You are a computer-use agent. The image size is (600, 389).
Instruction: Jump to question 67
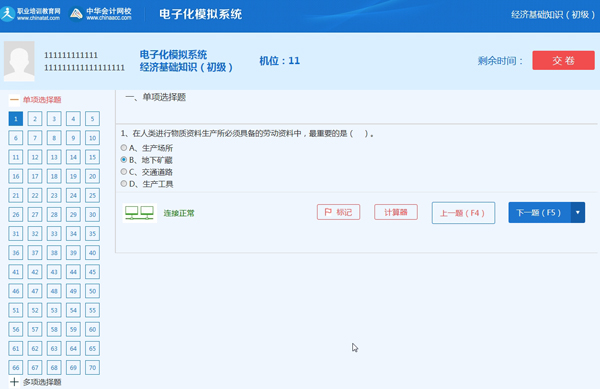click(35, 367)
